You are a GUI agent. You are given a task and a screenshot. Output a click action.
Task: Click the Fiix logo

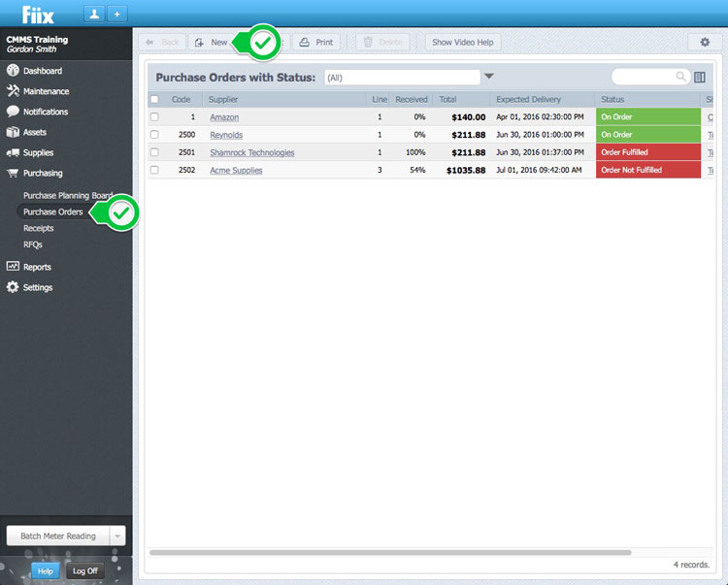pos(38,15)
